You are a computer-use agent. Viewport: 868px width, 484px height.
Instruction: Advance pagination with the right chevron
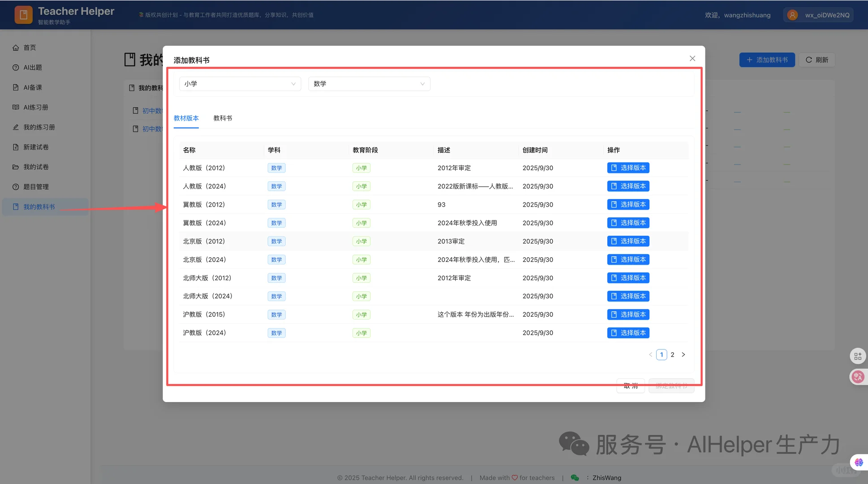pyautogui.click(x=683, y=354)
